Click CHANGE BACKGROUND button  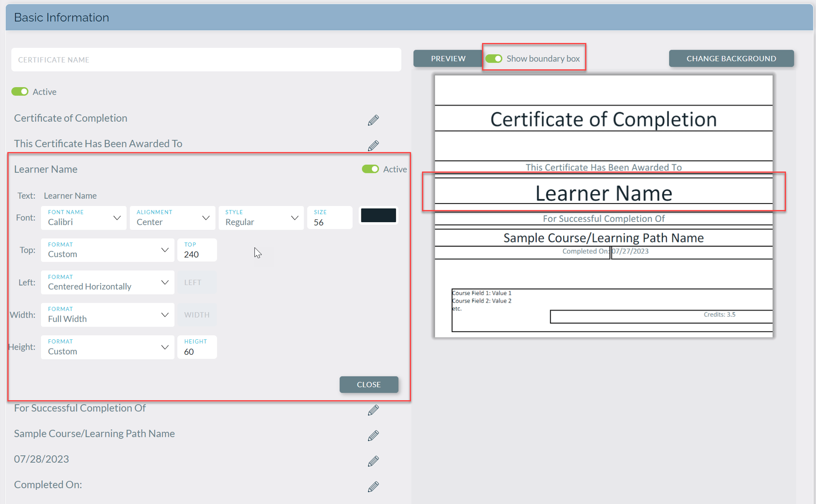[x=731, y=58]
